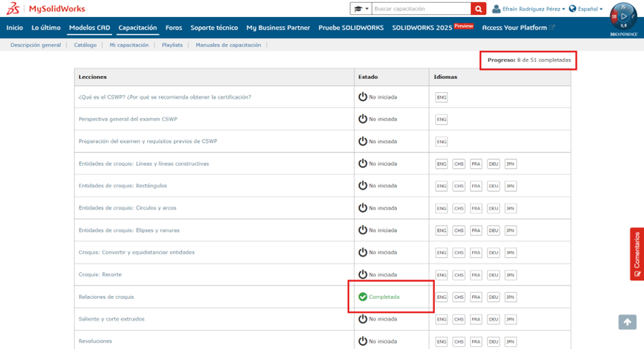Open Entidades de croquis: Líneas lesson
The image size is (644, 349).
144,164
